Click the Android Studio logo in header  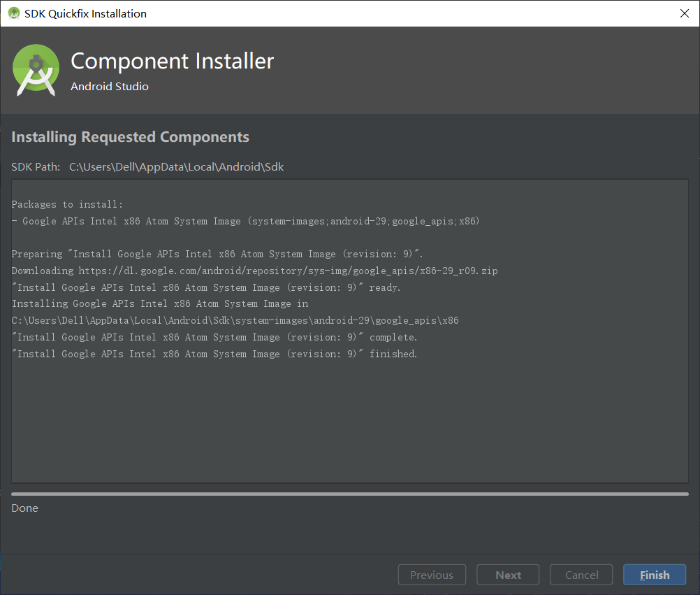click(x=36, y=70)
